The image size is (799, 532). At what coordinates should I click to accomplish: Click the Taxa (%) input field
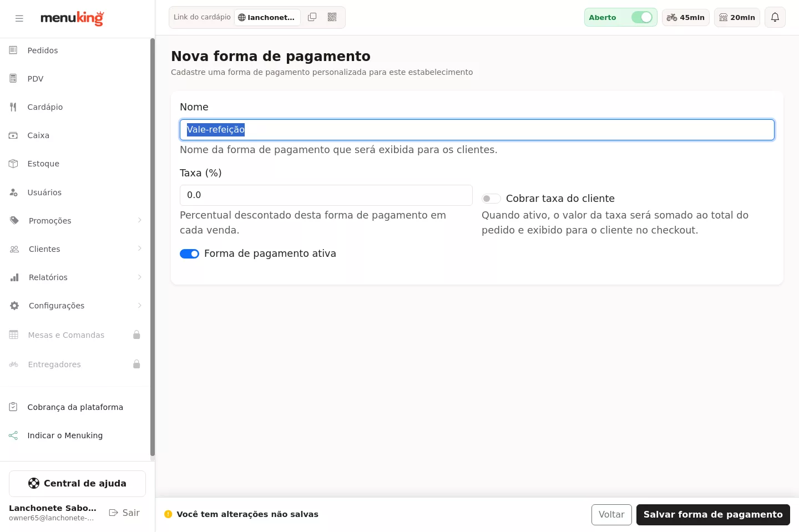[326, 195]
